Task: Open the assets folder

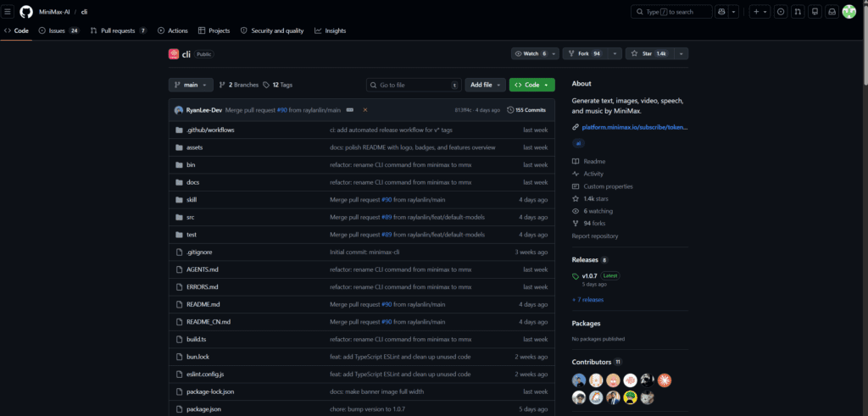Action: click(x=195, y=147)
